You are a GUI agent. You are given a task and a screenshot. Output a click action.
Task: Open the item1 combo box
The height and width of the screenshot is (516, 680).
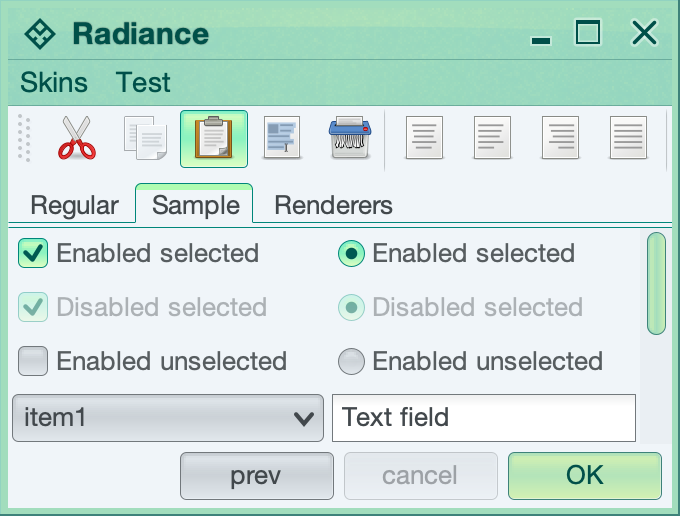[167, 418]
